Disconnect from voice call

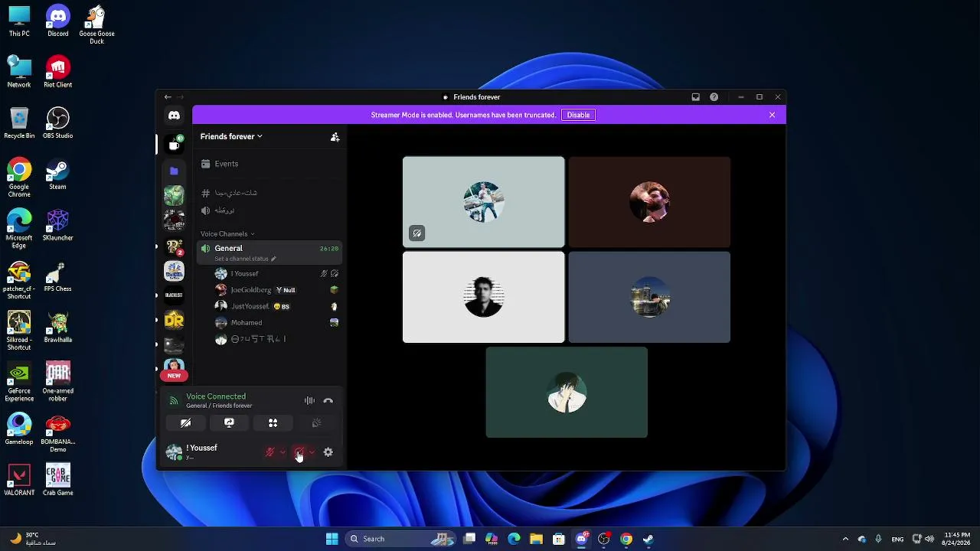coord(328,401)
